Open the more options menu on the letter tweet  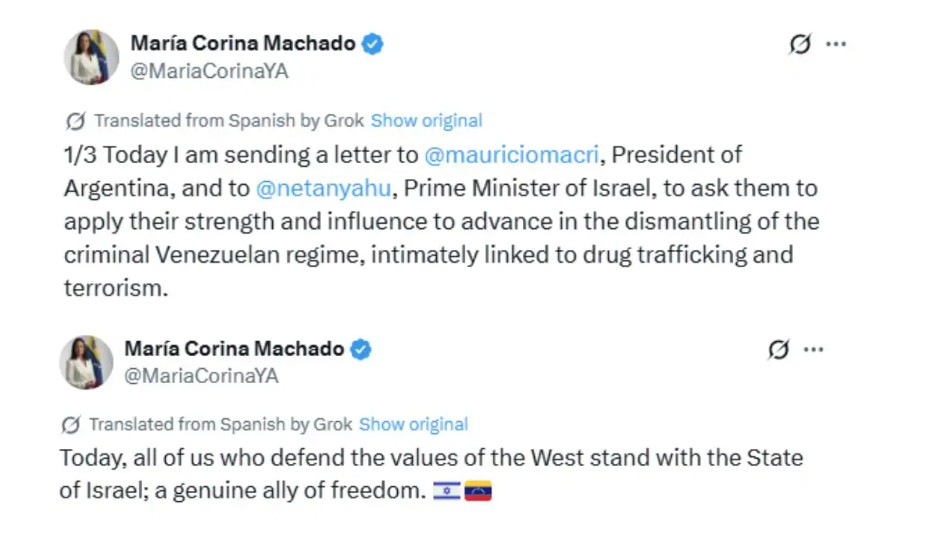pos(836,44)
